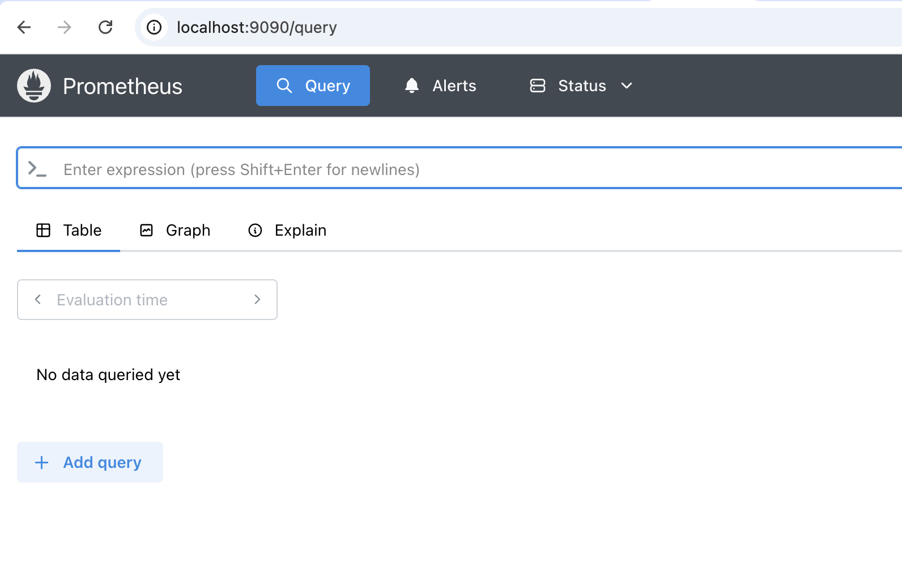Viewport: 902px width, 588px height.
Task: Step evaluation time forward with right chevron
Action: (x=257, y=300)
